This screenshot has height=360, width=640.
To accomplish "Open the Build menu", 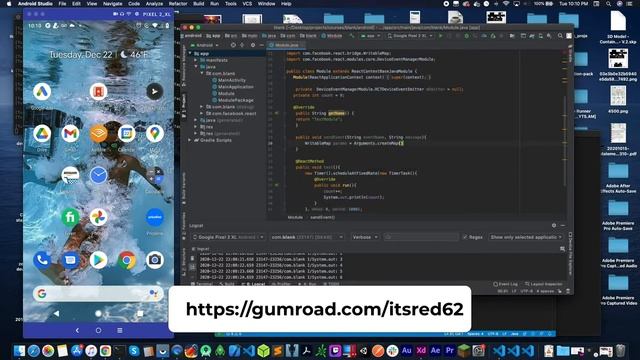I will 199,4.
